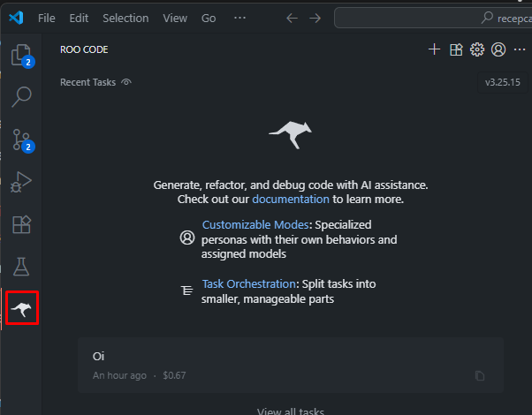This screenshot has width=532, height=415.
Task: Open Roo Code settings gear
Action: [477, 49]
